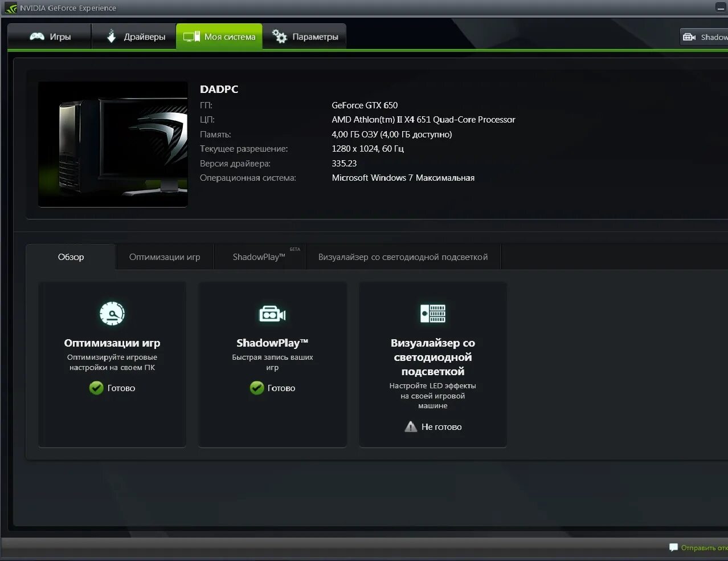Click the Память: label
The height and width of the screenshot is (561, 728).
click(x=215, y=135)
